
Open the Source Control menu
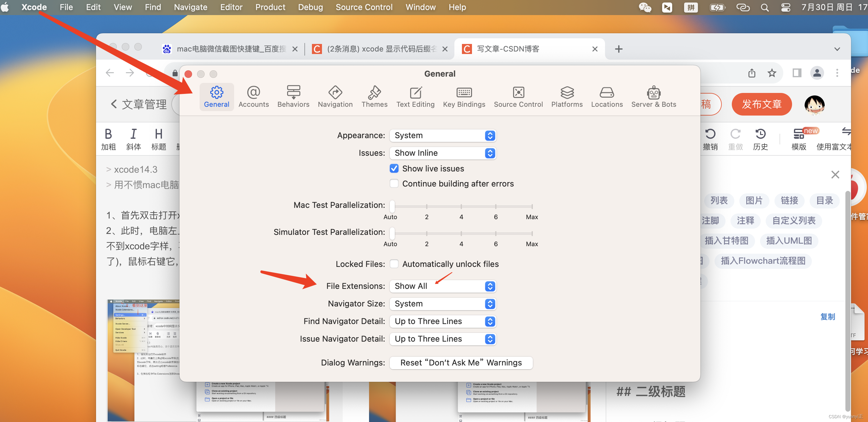pyautogui.click(x=364, y=7)
